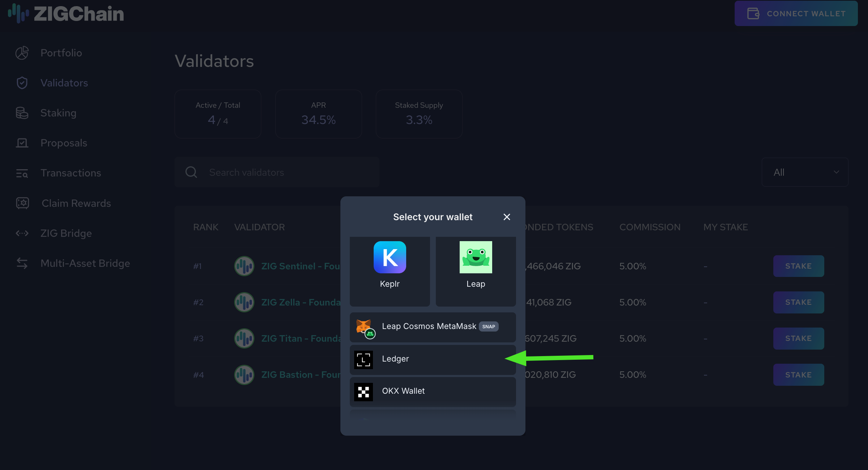Open the Proposals page
The image size is (868, 470).
point(64,143)
